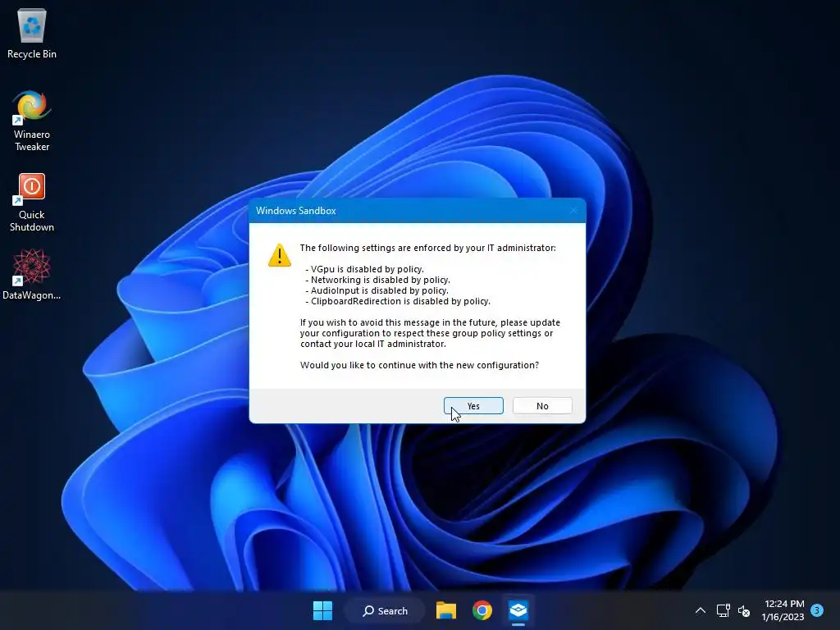The width and height of the screenshot is (840, 630).
Task: Open the muted volume tray icon
Action: coord(743,610)
